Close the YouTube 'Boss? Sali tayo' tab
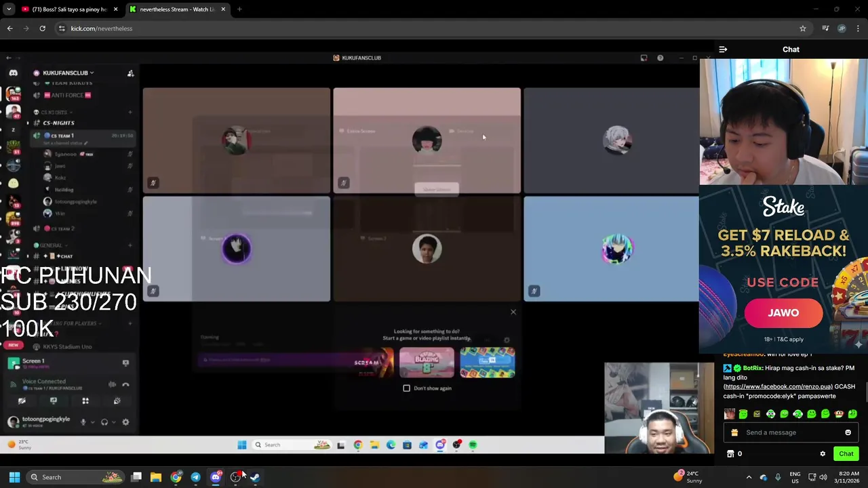Viewport: 868px width, 488px height. coord(115,9)
